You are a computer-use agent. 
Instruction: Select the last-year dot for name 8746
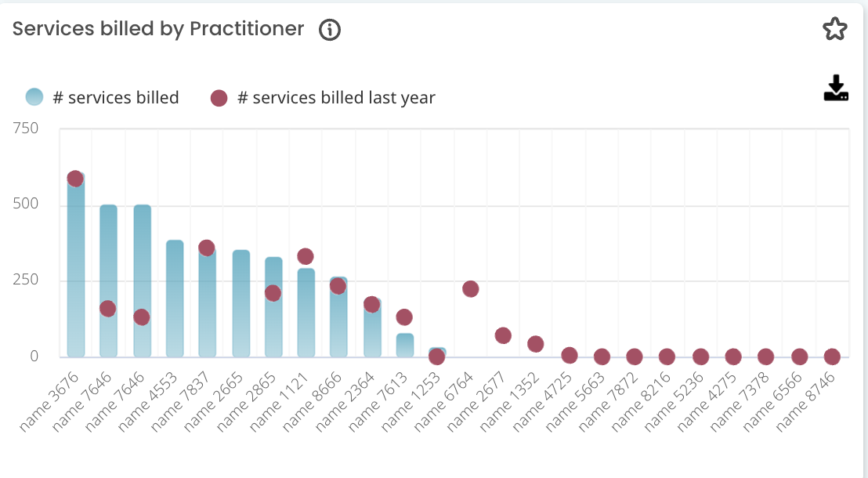coord(832,357)
